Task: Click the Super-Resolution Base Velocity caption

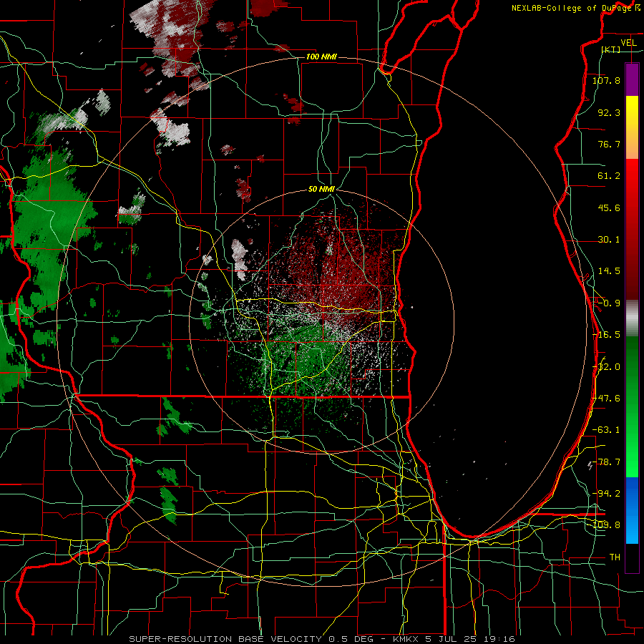Action: pyautogui.click(x=321, y=639)
